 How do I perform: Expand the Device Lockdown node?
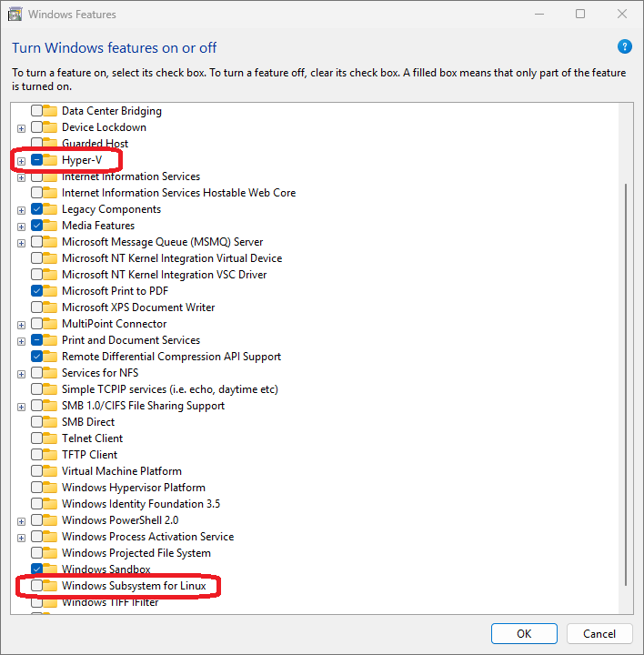[x=21, y=128]
